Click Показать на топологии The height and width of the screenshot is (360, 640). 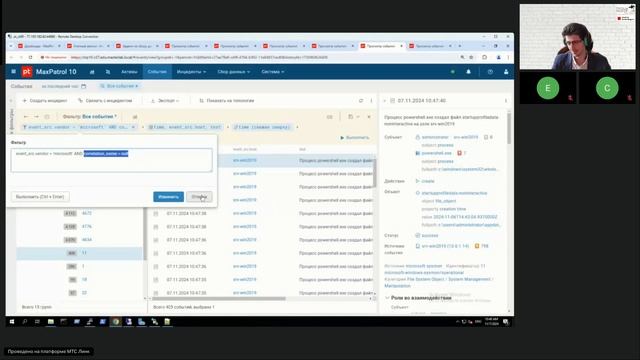coord(227,100)
